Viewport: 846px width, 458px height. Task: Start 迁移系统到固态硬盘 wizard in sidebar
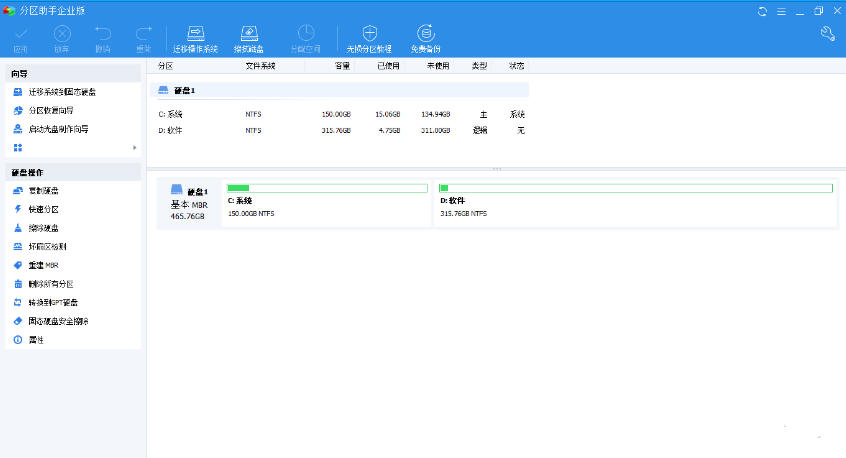click(x=62, y=92)
